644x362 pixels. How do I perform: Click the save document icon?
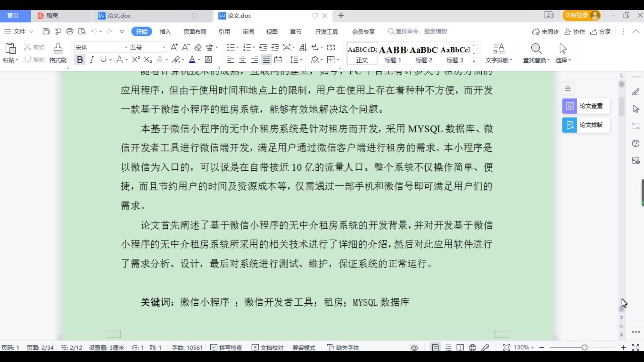46,32
